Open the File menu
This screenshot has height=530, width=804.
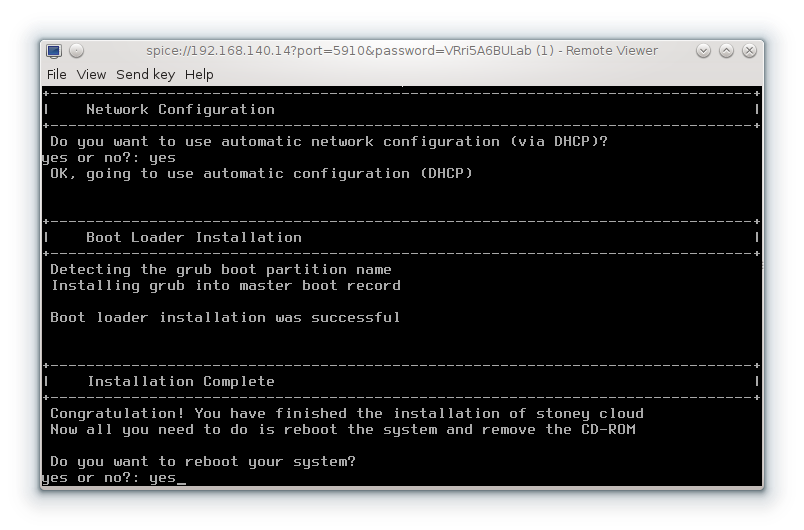57,74
